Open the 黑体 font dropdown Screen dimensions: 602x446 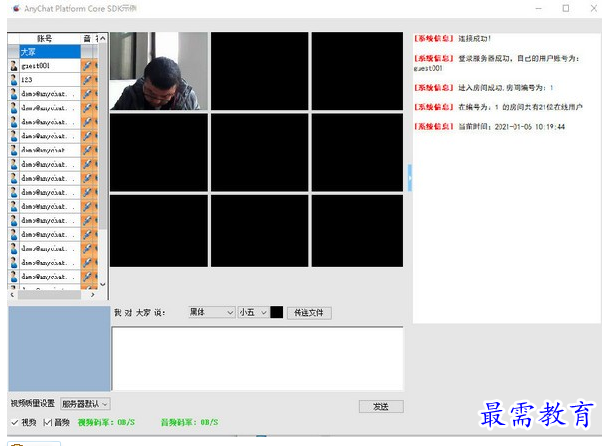210,313
